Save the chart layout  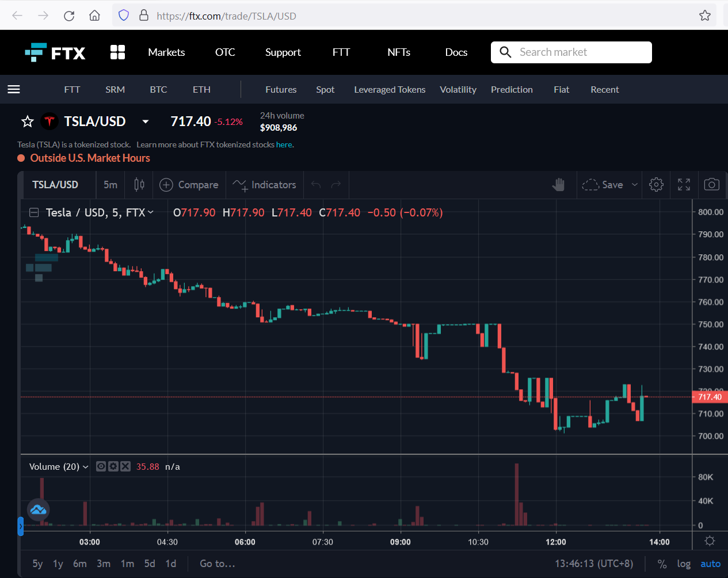tap(603, 185)
